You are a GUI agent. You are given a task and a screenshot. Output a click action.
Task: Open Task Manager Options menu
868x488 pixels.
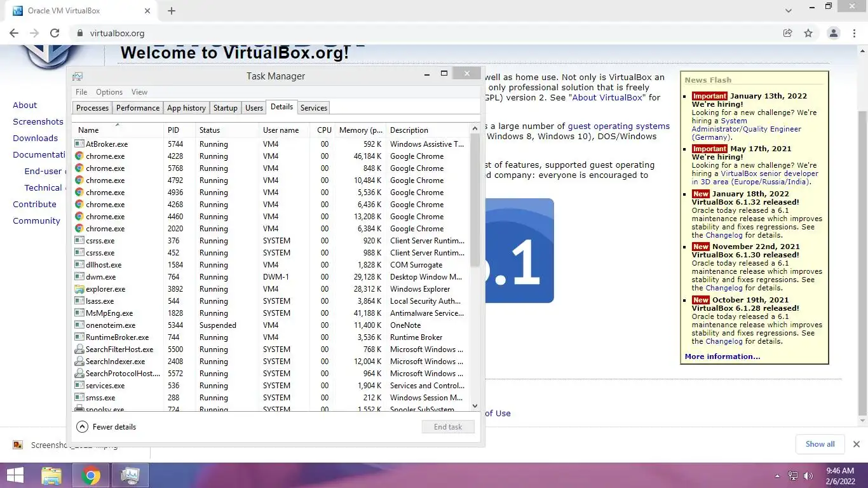click(109, 92)
